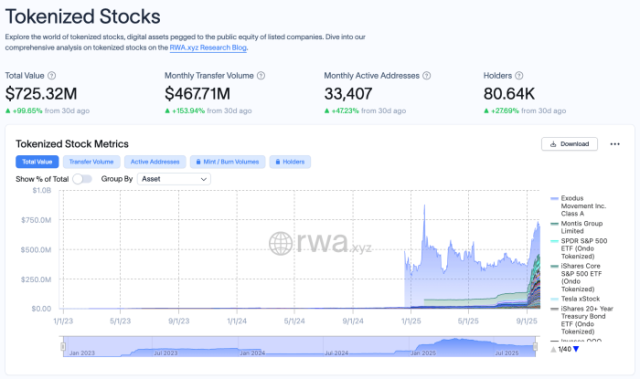The height and width of the screenshot is (379, 640).
Task: Click the +47.23% change indicator
Action: (342, 111)
